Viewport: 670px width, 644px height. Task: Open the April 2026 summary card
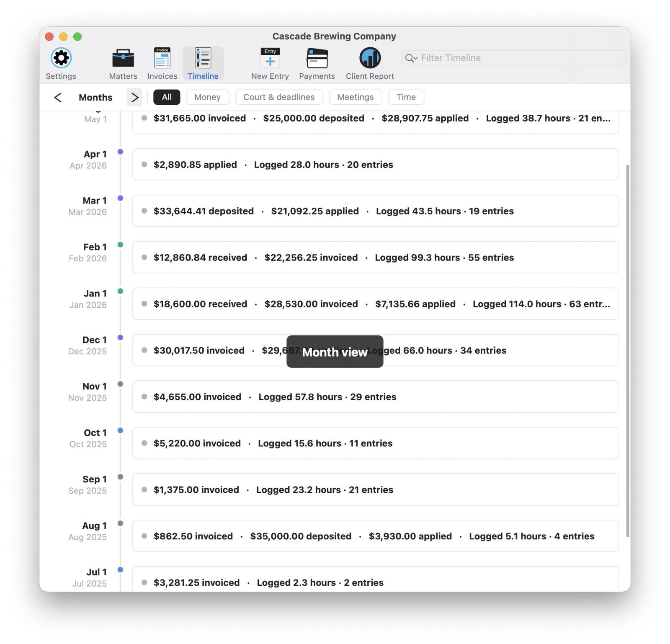click(x=376, y=165)
